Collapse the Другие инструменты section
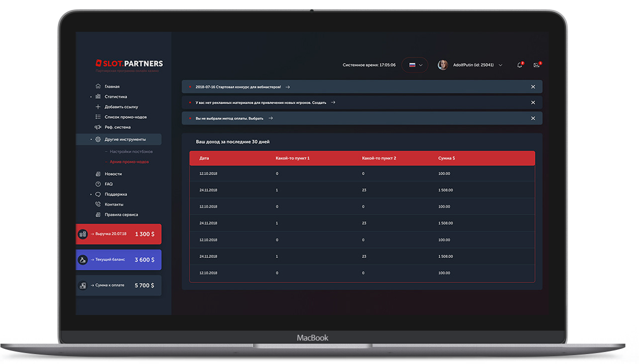 [125, 139]
